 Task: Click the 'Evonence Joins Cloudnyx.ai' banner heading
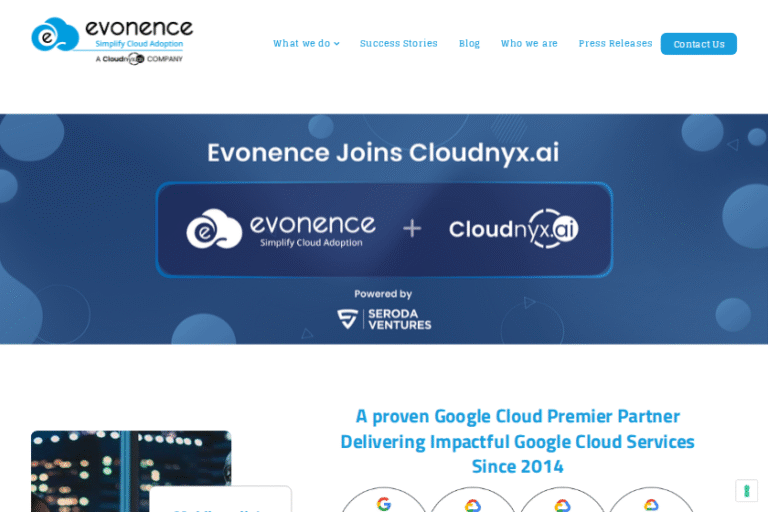pyautogui.click(x=383, y=153)
